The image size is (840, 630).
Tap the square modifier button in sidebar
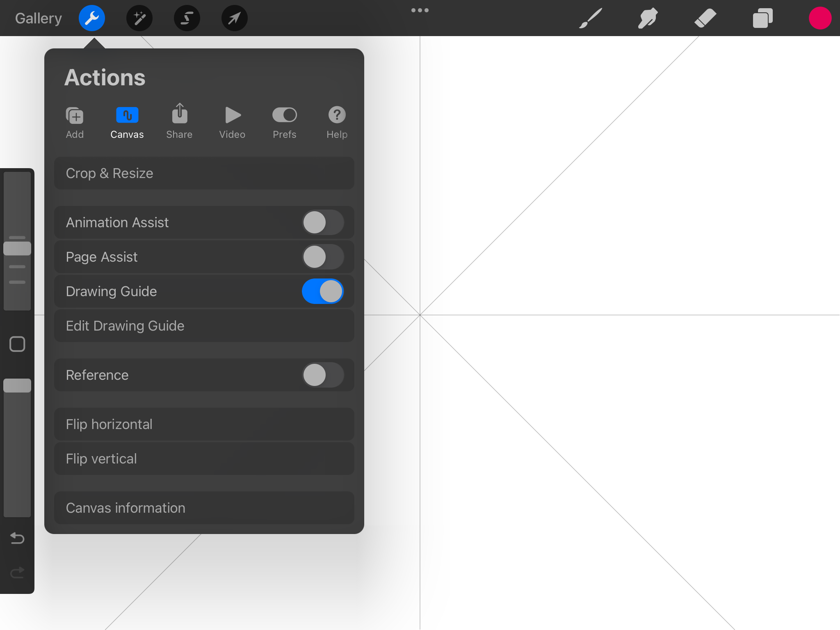(x=17, y=344)
